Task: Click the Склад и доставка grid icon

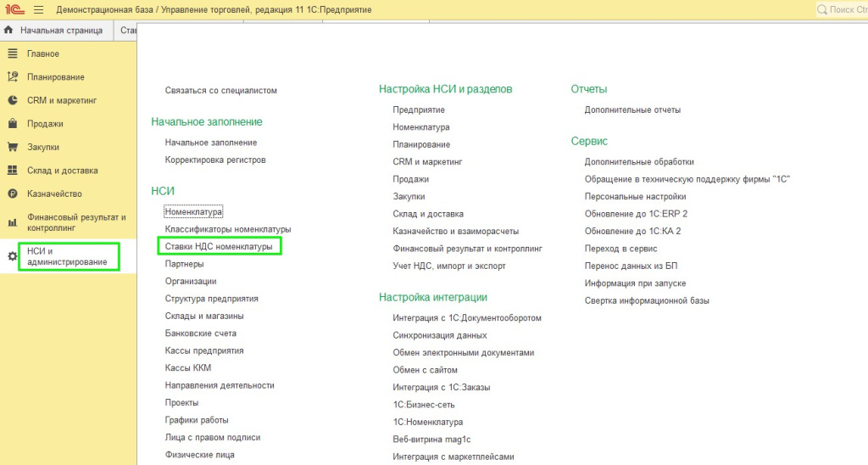Action: coord(12,171)
